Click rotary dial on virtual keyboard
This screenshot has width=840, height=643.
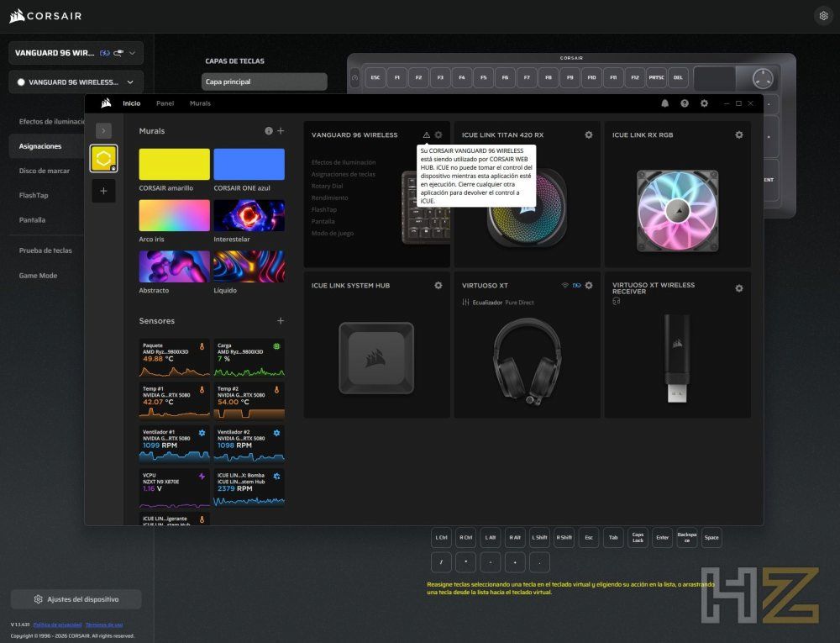tap(763, 79)
